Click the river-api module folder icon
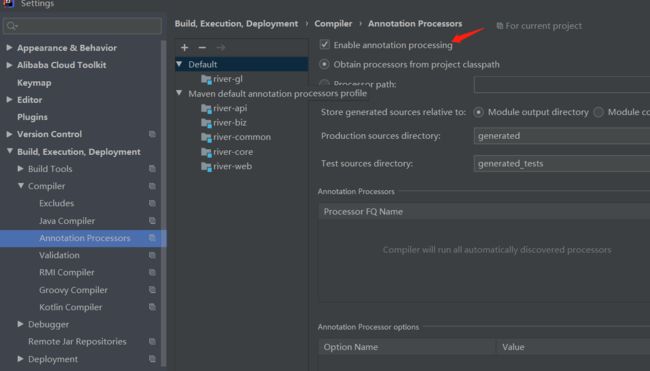The width and height of the screenshot is (650, 371). (206, 108)
